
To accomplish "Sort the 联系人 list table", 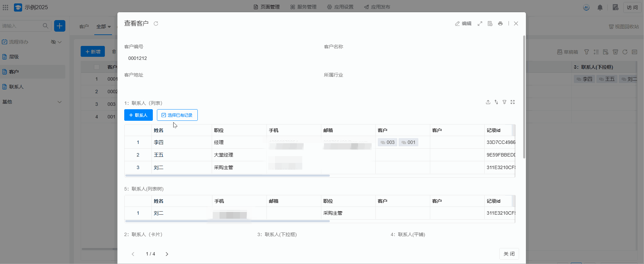I will coord(496,102).
